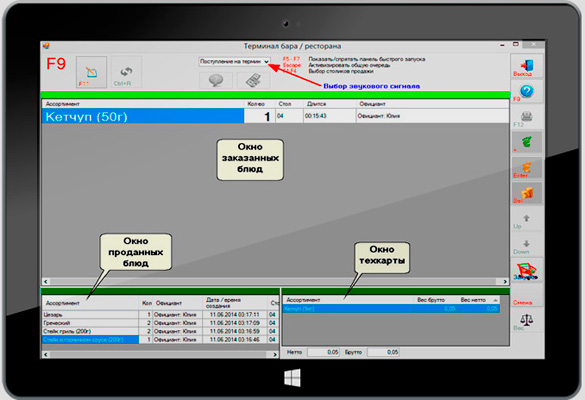Image resolution: width=585 pixels, height=400 pixels.
Task: Click the green arrow icon in sidebar
Action: pyautogui.click(x=526, y=143)
